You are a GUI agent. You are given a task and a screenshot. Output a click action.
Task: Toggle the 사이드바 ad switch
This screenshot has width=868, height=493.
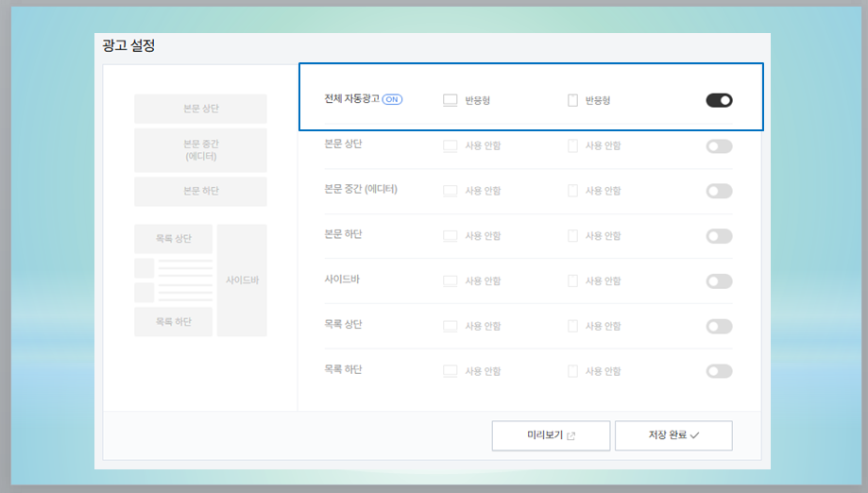coord(719,281)
